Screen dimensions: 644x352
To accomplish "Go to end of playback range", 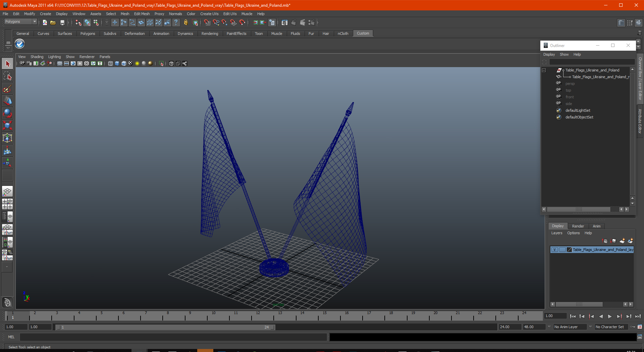I will tap(638, 316).
